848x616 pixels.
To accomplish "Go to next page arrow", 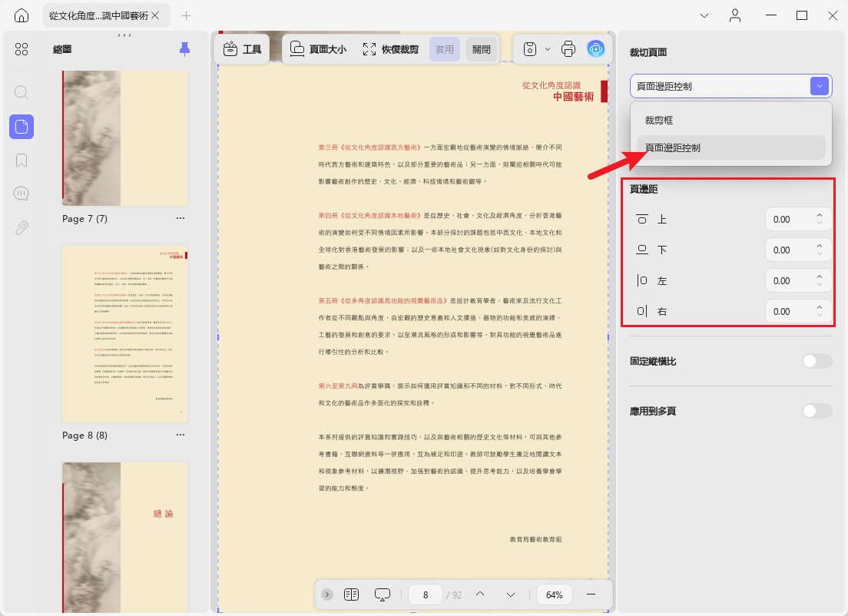I will coord(511,594).
